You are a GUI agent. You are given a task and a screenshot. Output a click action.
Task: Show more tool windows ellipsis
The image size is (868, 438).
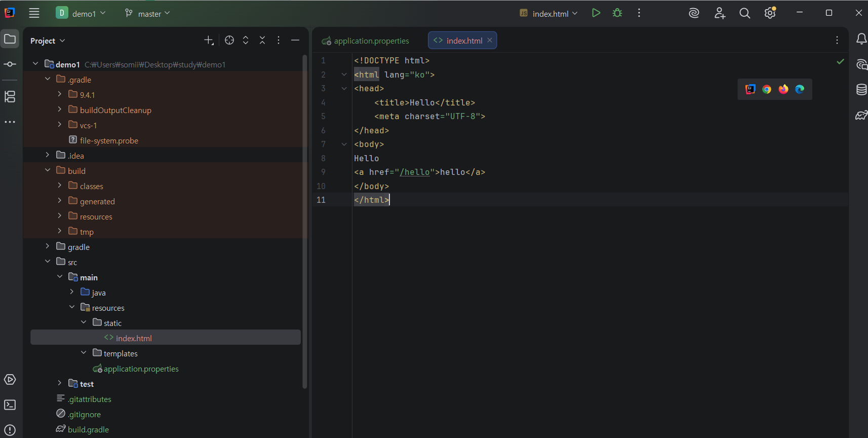tap(10, 122)
